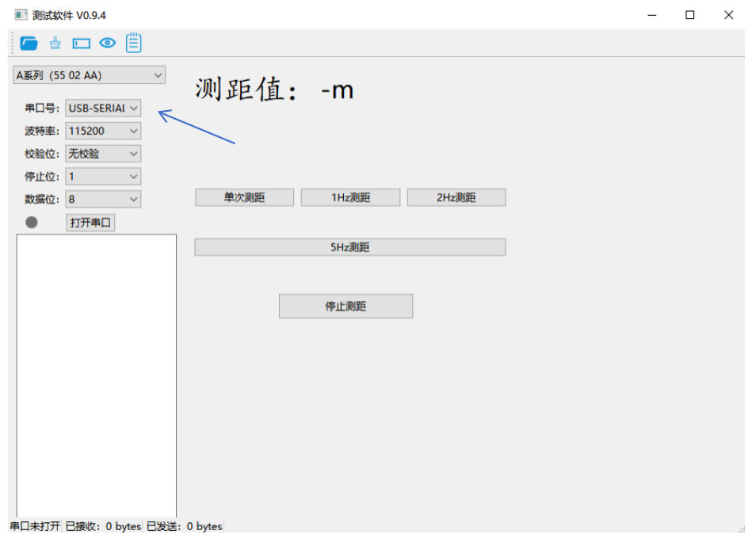The width and height of the screenshot is (756, 542).
Task: Click the 单次测距 button
Action: (244, 198)
